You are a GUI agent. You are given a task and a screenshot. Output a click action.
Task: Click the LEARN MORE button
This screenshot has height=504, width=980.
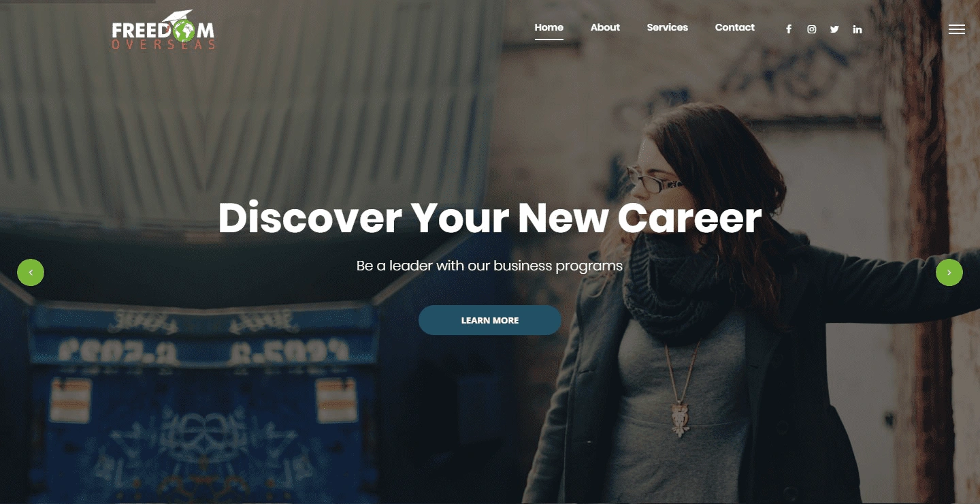(490, 320)
